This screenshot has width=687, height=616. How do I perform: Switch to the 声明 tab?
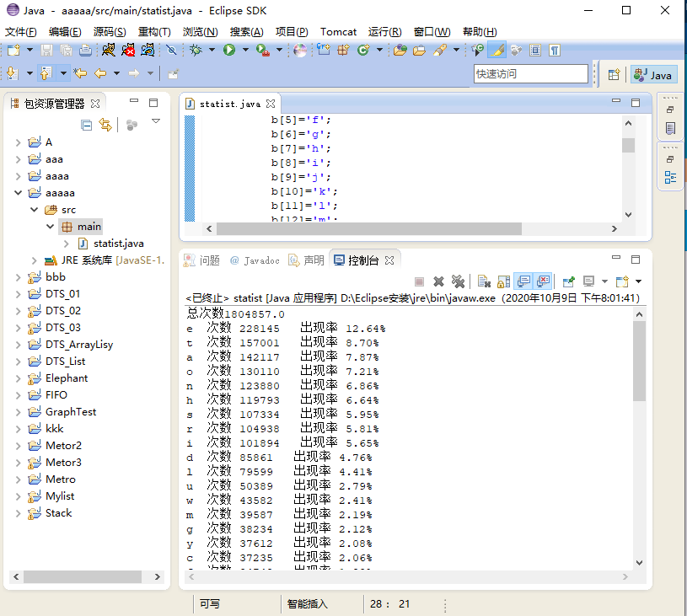[x=306, y=260]
